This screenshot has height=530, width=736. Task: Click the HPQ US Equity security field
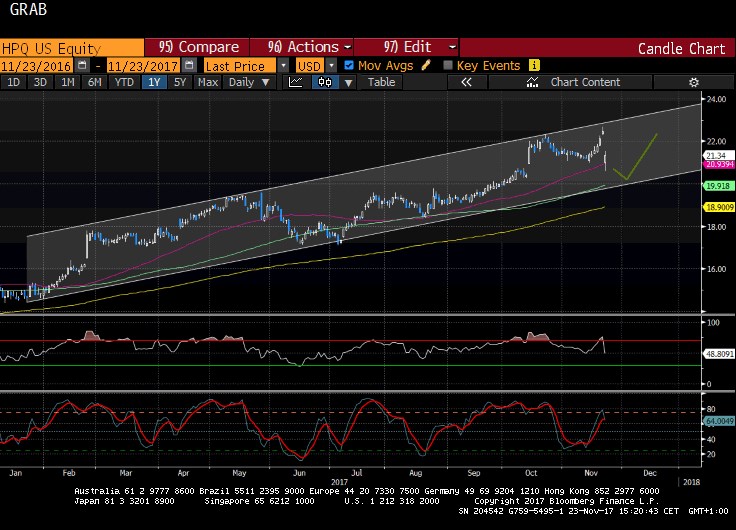(72, 48)
